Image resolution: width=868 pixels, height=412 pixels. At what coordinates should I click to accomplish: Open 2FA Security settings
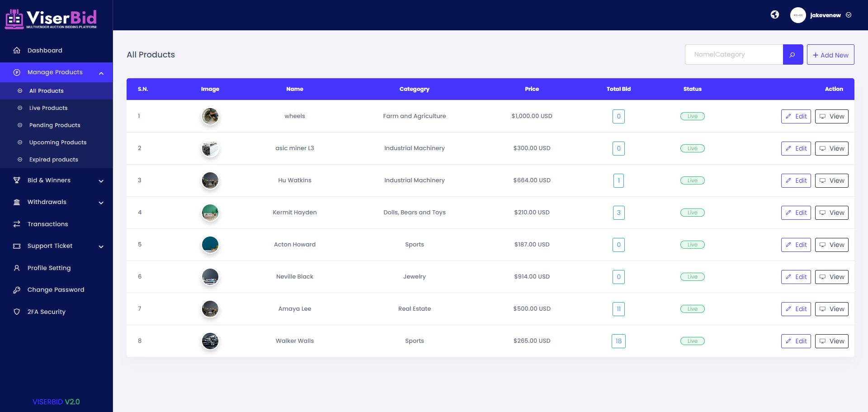tap(56, 312)
